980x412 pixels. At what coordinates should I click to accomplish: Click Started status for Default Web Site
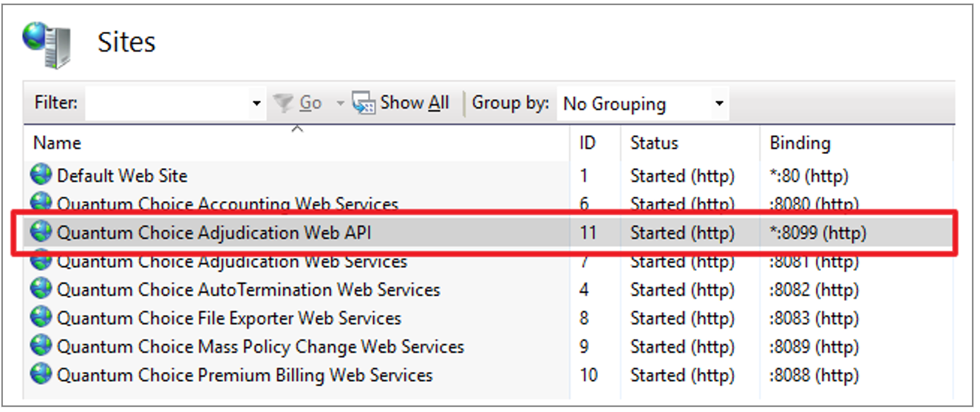click(x=682, y=176)
